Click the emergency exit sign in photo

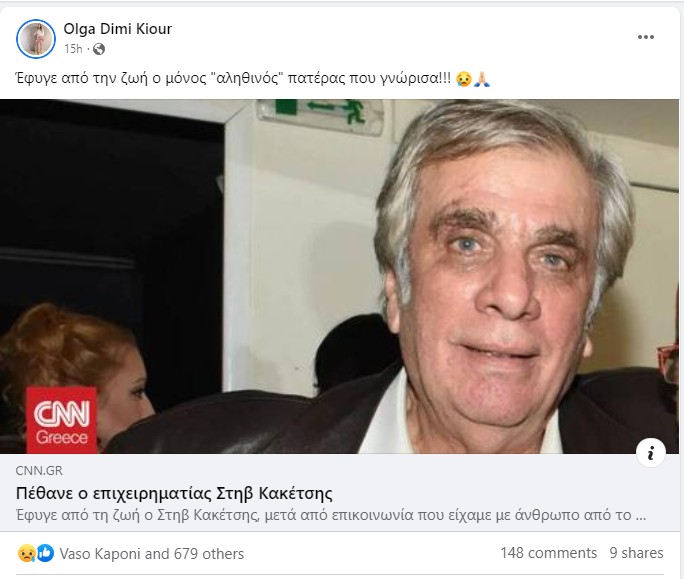tap(321, 114)
